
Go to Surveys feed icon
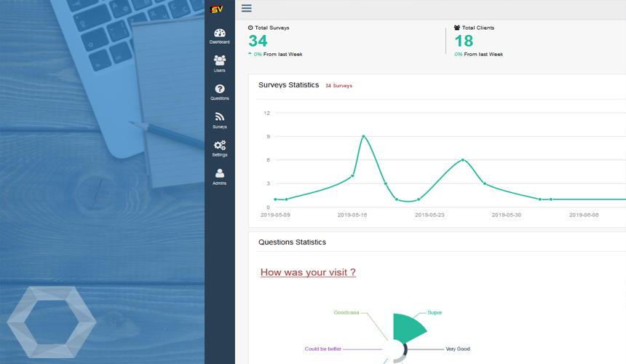click(219, 116)
